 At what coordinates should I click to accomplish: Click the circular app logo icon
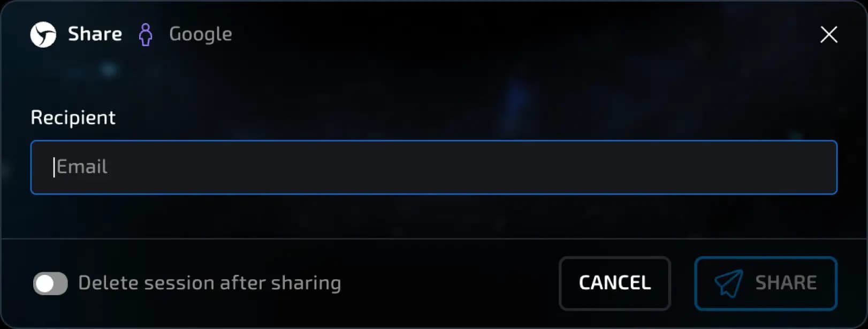[x=43, y=35]
